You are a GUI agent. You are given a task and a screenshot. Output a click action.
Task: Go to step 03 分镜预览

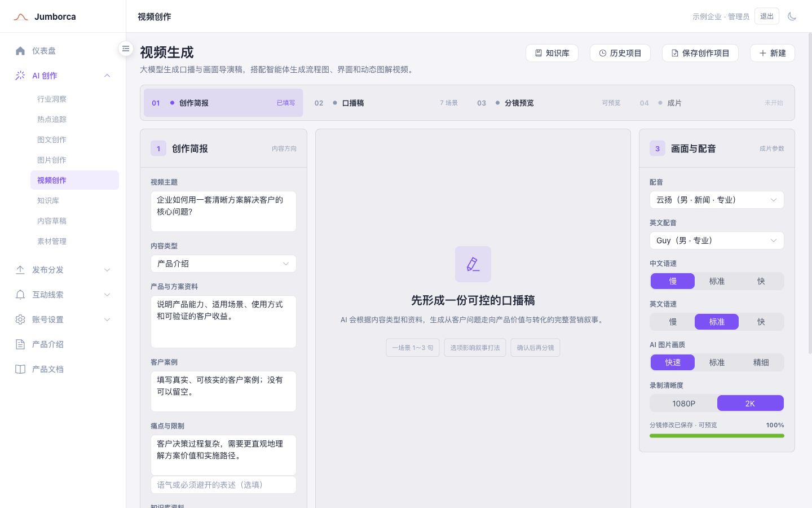(549, 103)
